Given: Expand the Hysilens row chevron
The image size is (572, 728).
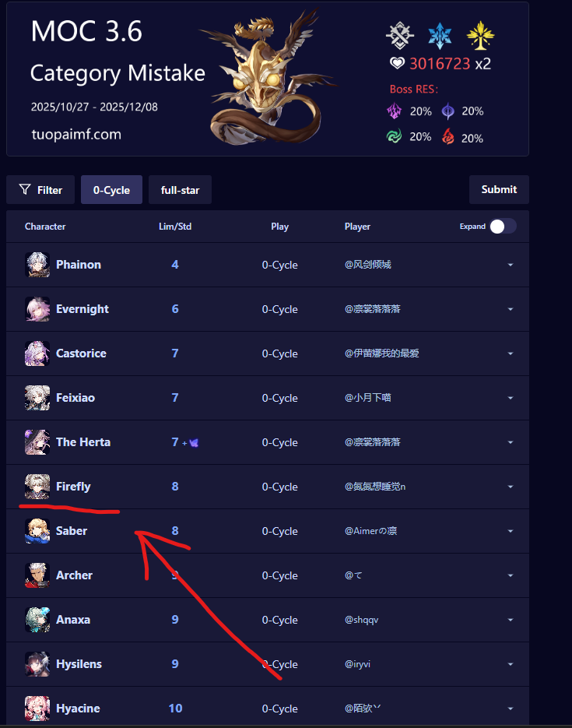Looking at the screenshot, I should tap(511, 664).
